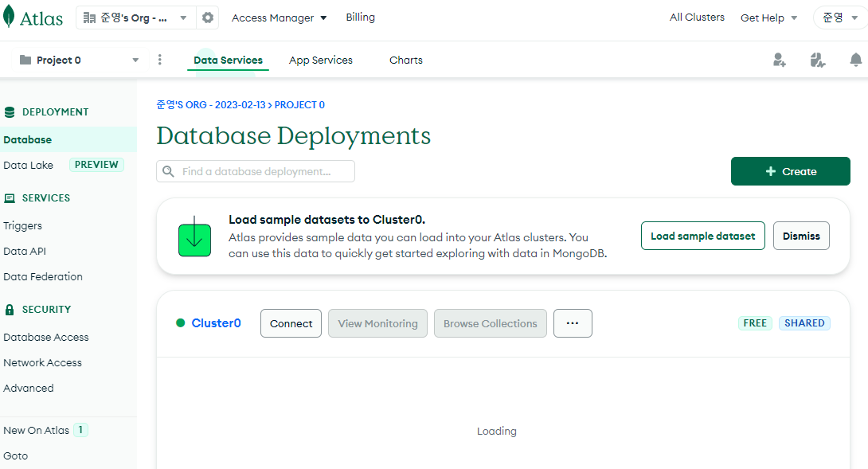Viewport: 868px width, 469px height.
Task: Click the Atlas leaf logo
Action: click(x=8, y=17)
